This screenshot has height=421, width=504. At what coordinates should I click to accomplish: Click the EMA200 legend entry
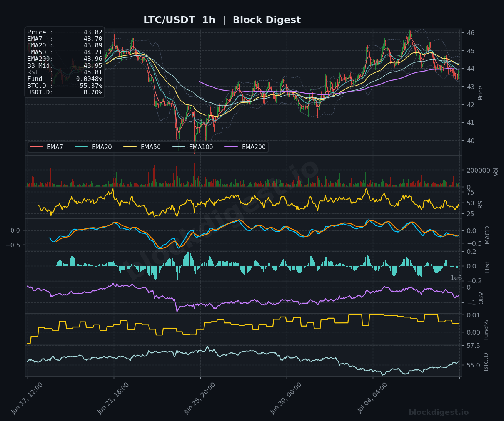tap(245, 147)
